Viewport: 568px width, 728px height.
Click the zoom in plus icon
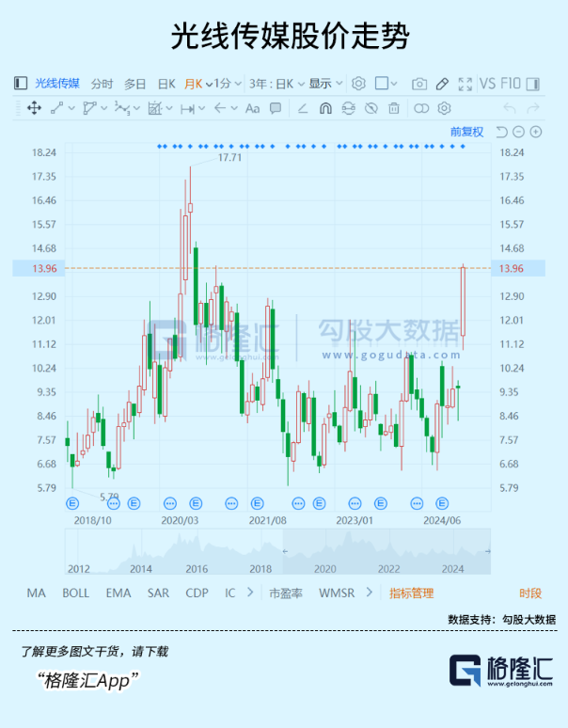[536, 132]
